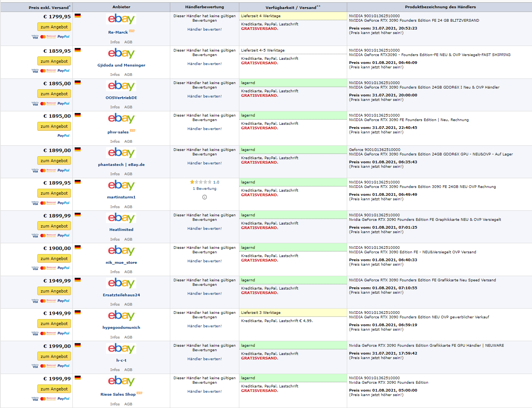Rate phantastech via Händler bewerten!
Viewport: 532px width, 408px height.
pos(205,163)
